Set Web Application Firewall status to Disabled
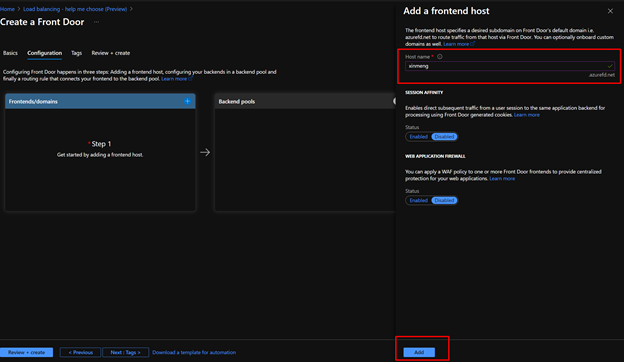Viewport: 624px width, 362px height. [444, 200]
